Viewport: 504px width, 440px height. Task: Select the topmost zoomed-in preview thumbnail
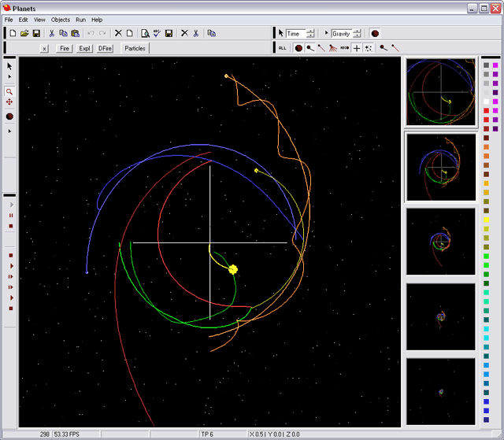441,92
